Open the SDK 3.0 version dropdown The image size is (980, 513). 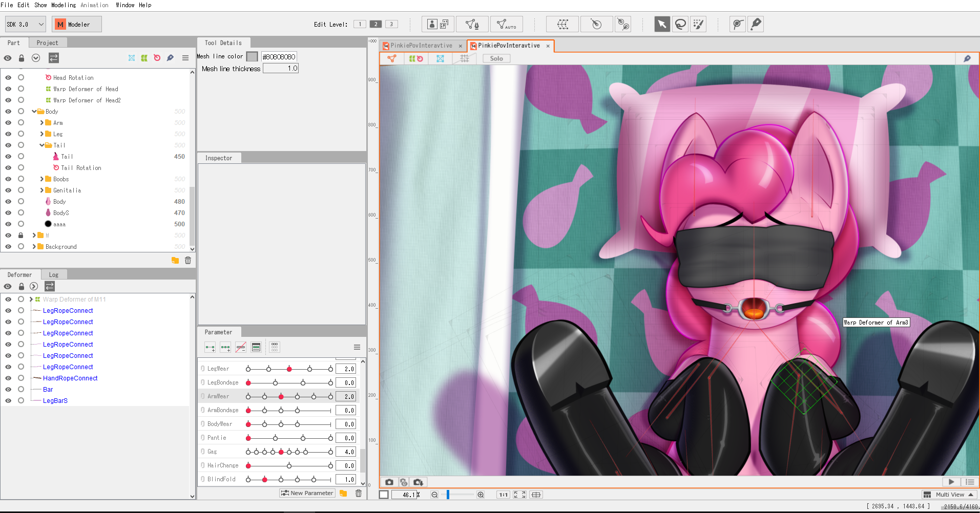click(x=26, y=24)
